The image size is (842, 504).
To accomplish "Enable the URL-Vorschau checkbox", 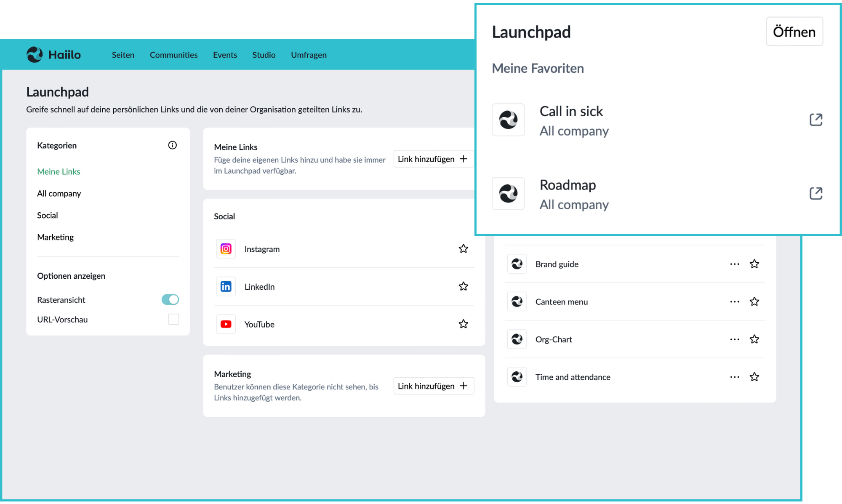I will [x=173, y=319].
